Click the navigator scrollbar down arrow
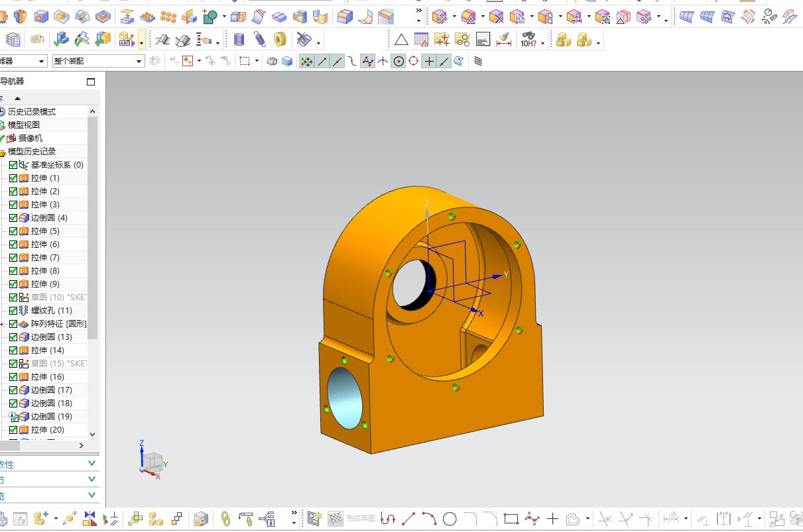This screenshot has height=532, width=803. (92, 435)
